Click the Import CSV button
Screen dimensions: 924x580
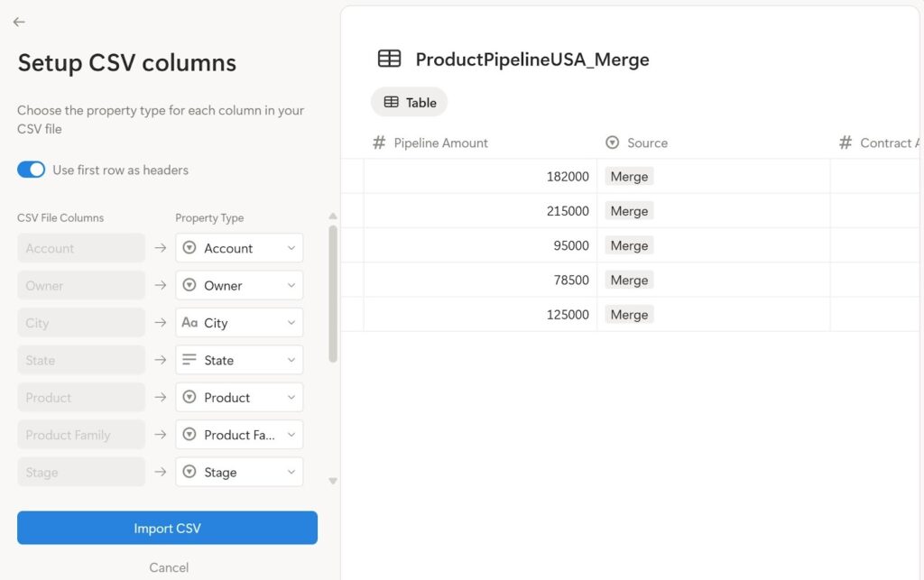[167, 528]
